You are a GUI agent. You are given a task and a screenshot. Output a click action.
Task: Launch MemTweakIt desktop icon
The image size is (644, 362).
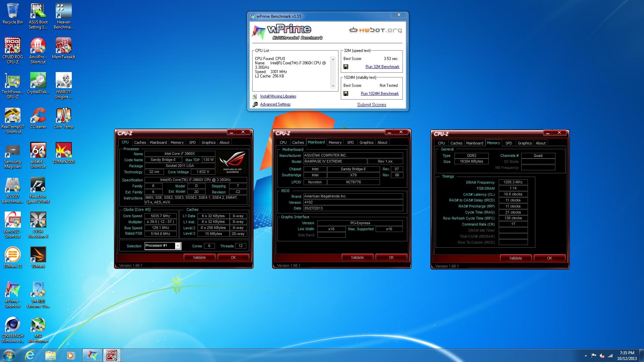(x=63, y=48)
